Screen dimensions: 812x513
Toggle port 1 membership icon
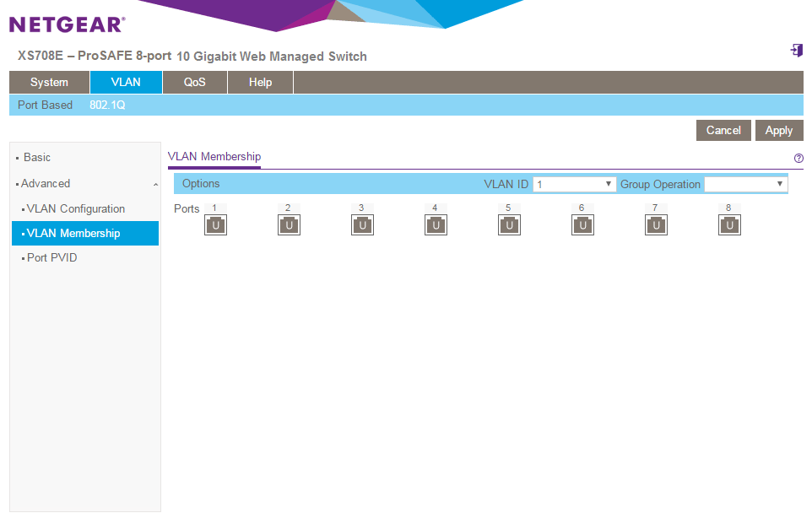tap(215, 224)
